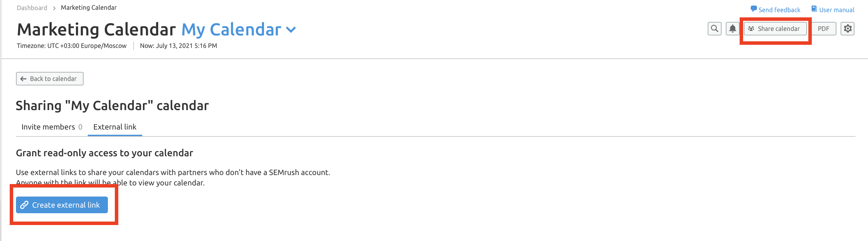Open the Send feedback link

pos(775,10)
